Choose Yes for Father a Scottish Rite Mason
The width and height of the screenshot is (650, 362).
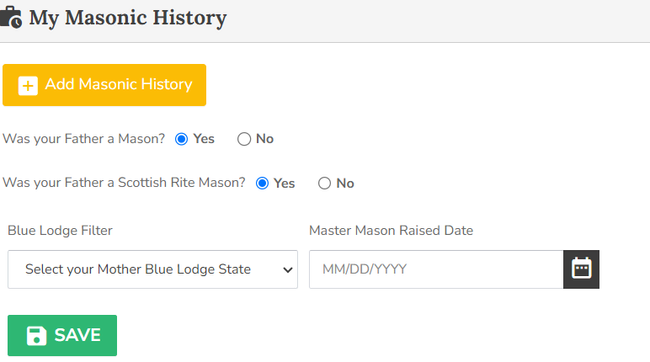coord(262,183)
